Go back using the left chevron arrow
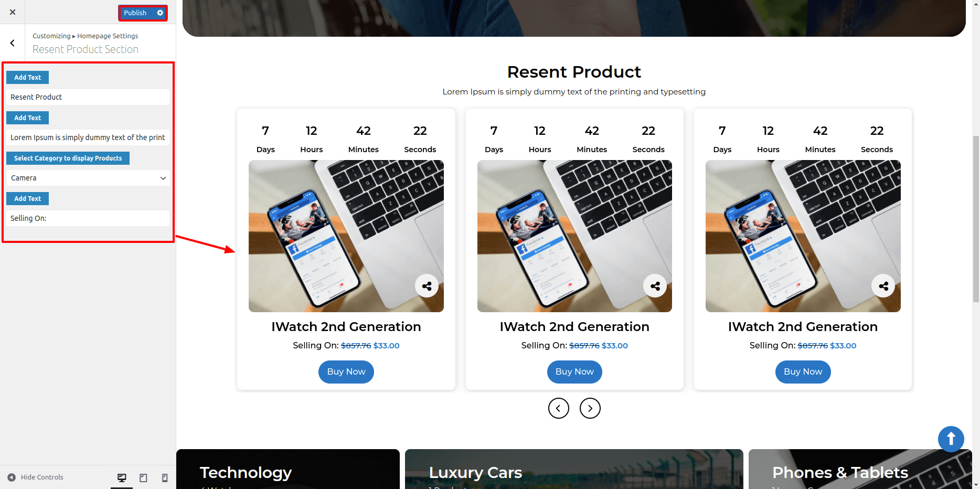This screenshot has width=980, height=489. (x=13, y=43)
